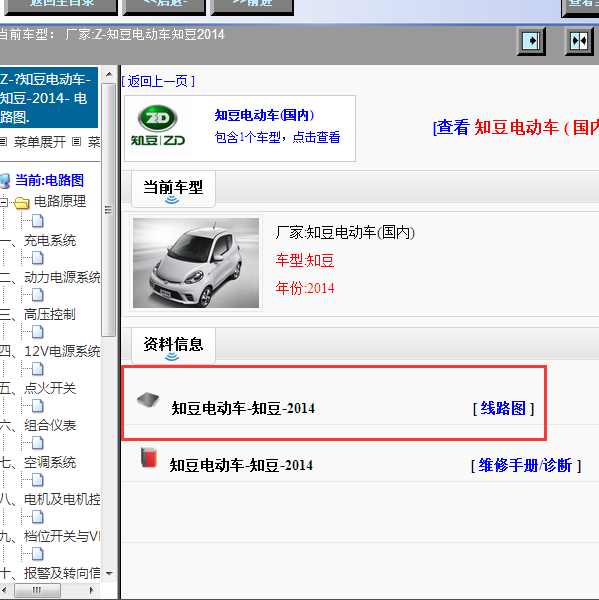Open document icon under 二、动力电源系统

tap(38, 295)
